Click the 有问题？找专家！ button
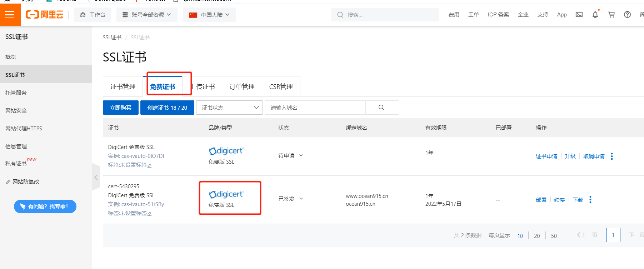The width and height of the screenshot is (644, 269). (x=45, y=206)
